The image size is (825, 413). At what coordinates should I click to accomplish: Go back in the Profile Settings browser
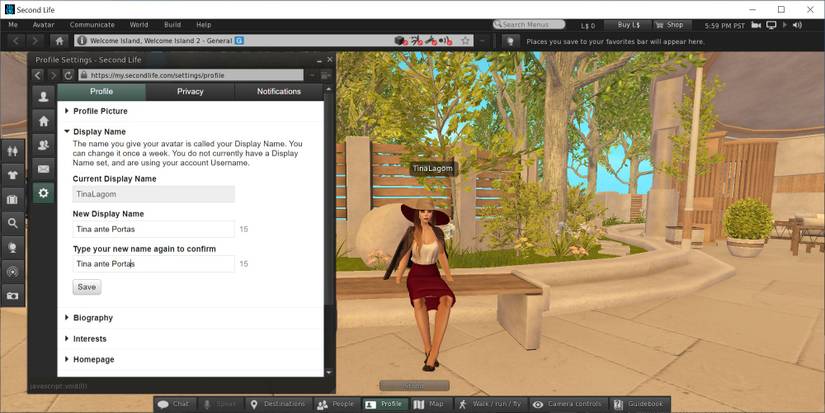point(38,75)
